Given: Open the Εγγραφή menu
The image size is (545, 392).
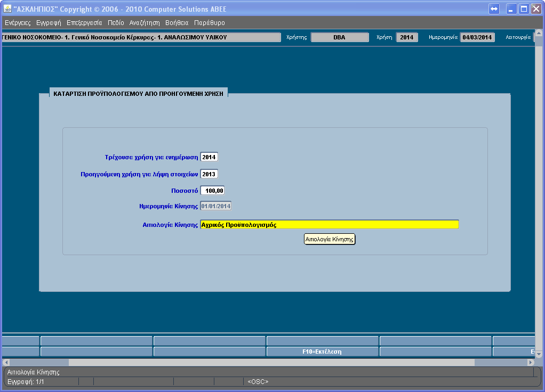Looking at the screenshot, I should [49, 23].
